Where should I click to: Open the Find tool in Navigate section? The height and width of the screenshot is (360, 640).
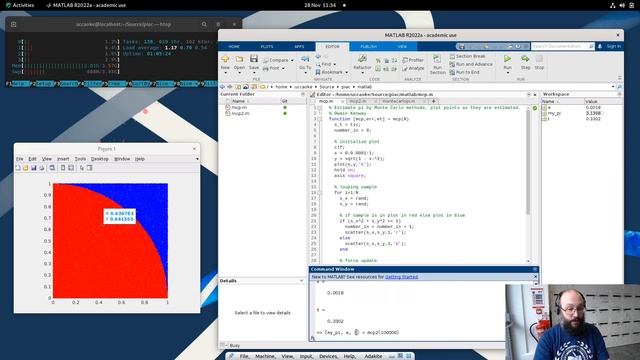[x=326, y=64]
